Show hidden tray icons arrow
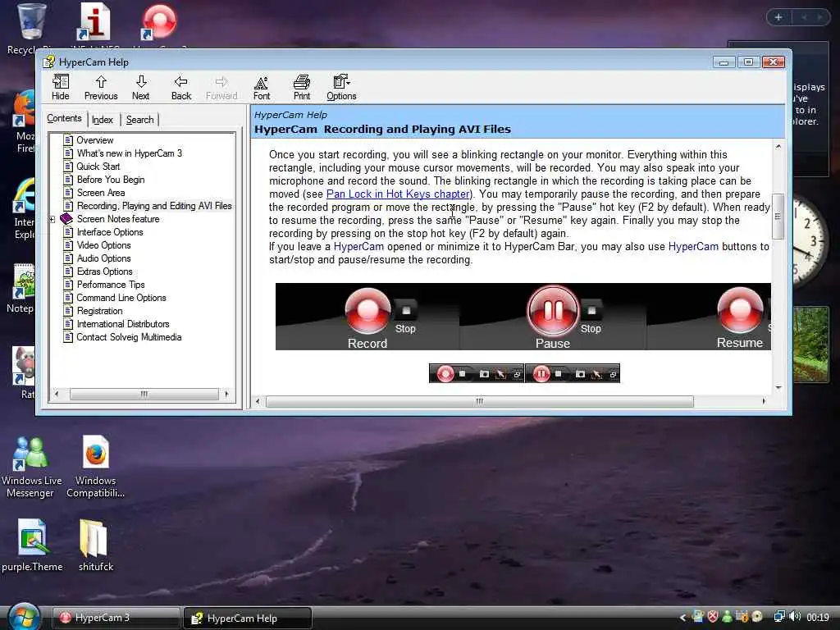This screenshot has height=630, width=840. pos(682,617)
